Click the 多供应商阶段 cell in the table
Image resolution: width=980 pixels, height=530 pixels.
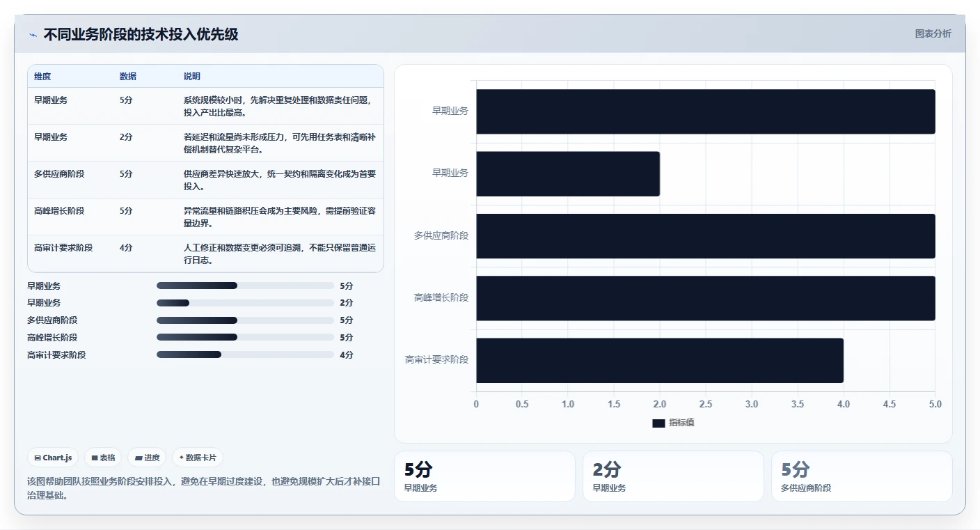click(x=59, y=173)
